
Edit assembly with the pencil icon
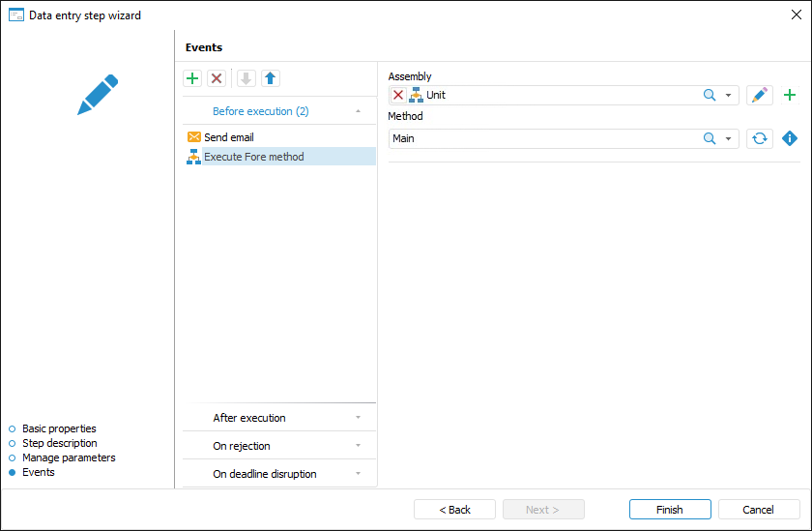[x=760, y=95]
